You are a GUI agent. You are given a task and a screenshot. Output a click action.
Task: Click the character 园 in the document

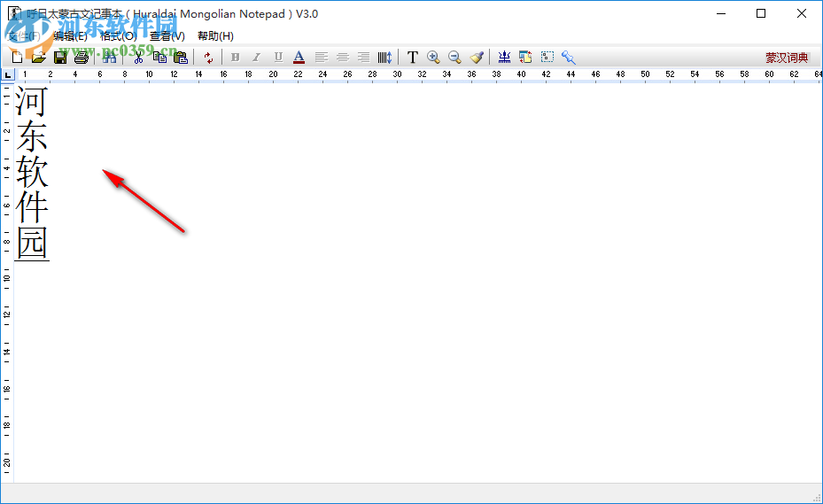click(32, 243)
